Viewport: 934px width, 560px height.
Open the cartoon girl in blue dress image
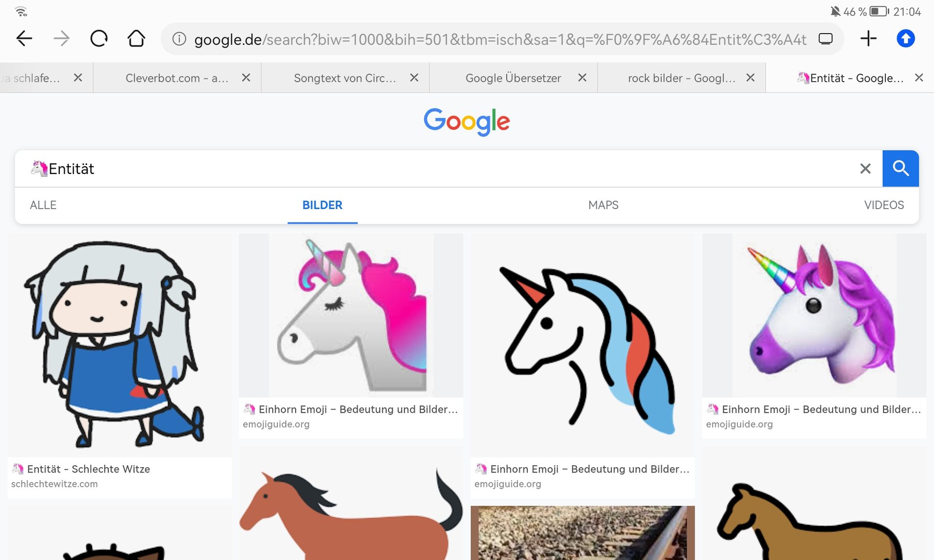coord(119,344)
